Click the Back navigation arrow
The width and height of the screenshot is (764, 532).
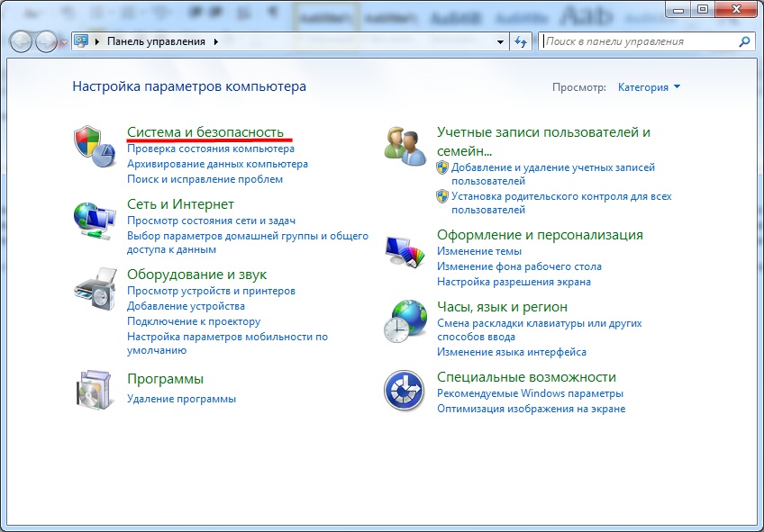click(21, 42)
